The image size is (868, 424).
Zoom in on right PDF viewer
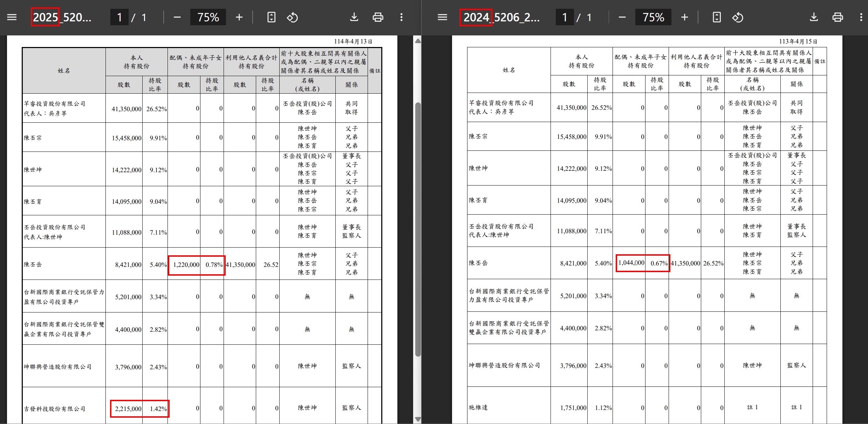coord(684,17)
